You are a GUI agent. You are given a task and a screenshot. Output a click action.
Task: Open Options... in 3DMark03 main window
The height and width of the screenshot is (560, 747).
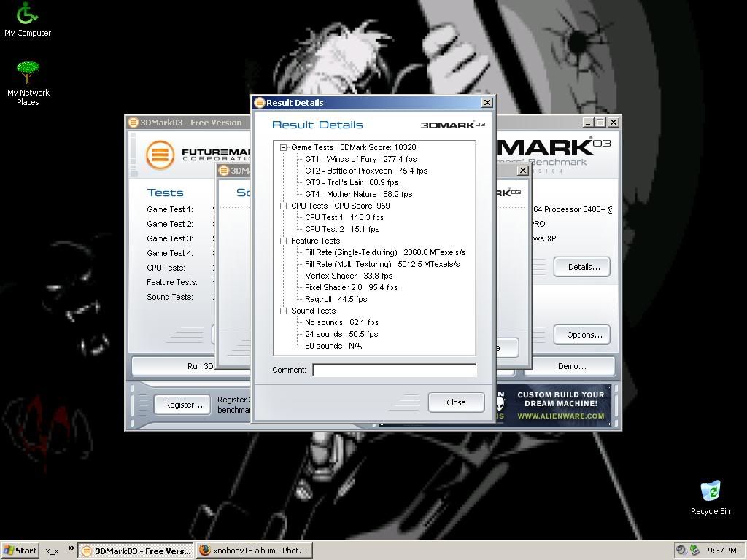pos(581,335)
